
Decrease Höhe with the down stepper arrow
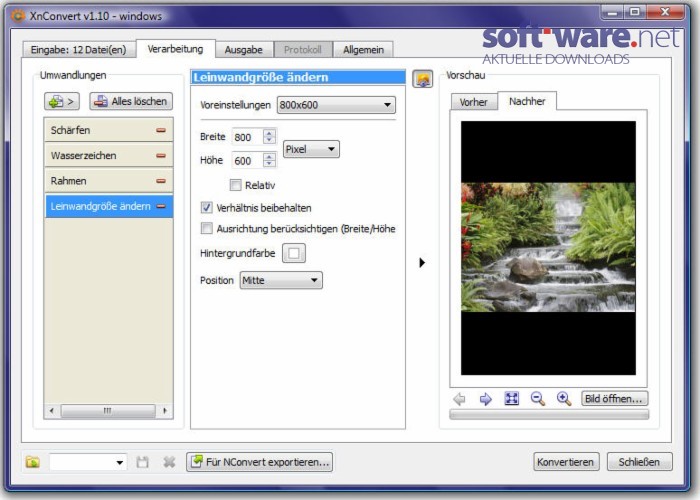tap(269, 164)
